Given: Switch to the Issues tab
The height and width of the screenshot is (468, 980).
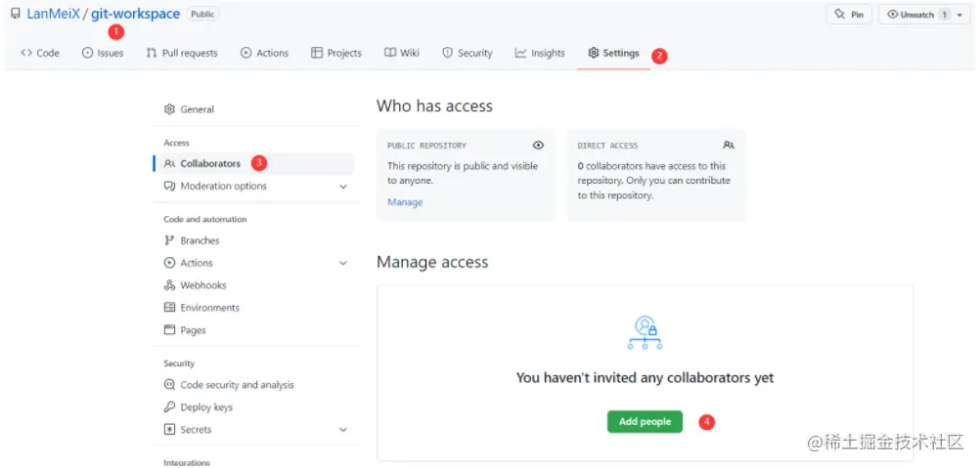Looking at the screenshot, I should [103, 53].
